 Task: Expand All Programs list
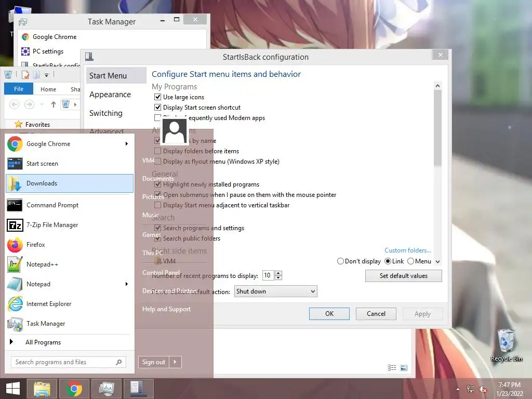click(x=70, y=342)
